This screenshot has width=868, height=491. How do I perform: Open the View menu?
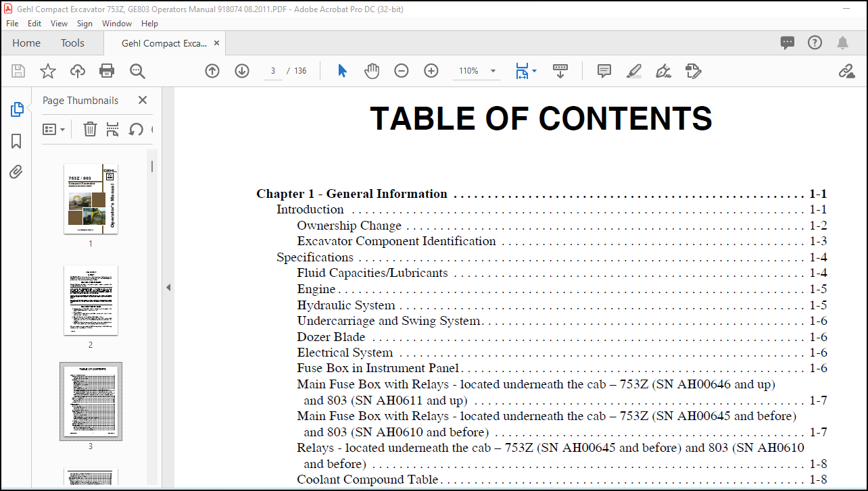[x=59, y=23]
